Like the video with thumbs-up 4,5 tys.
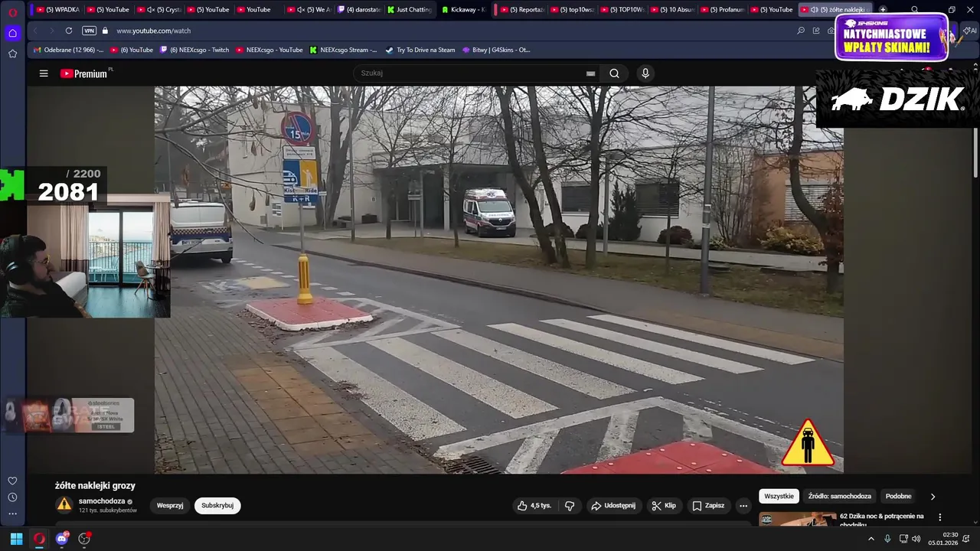This screenshot has width=980, height=551. [534, 506]
